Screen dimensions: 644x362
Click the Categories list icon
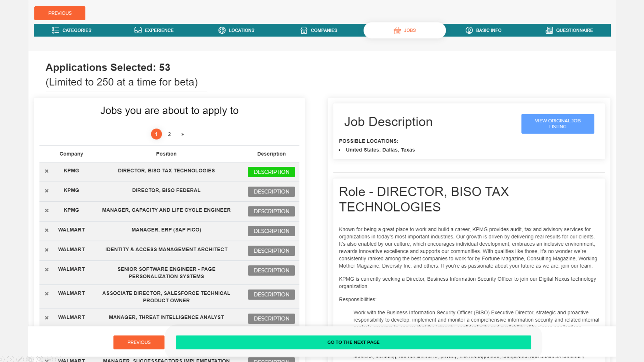[x=55, y=30]
